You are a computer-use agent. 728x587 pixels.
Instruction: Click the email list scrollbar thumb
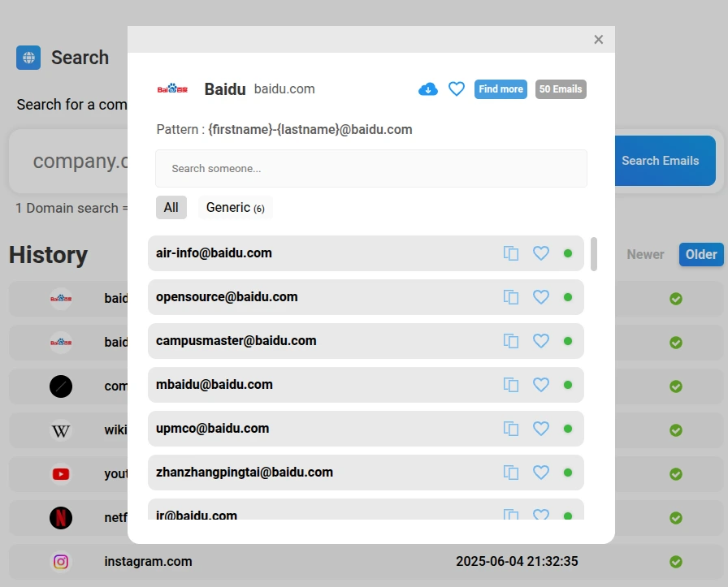point(594,254)
